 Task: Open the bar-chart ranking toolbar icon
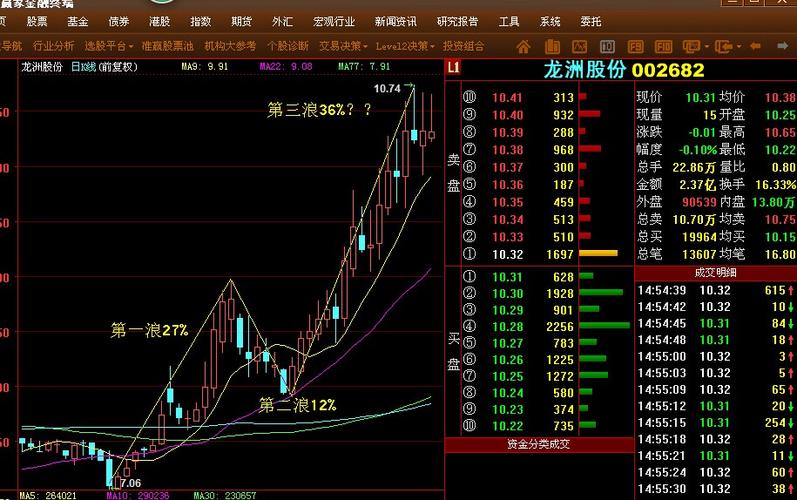[x=552, y=47]
